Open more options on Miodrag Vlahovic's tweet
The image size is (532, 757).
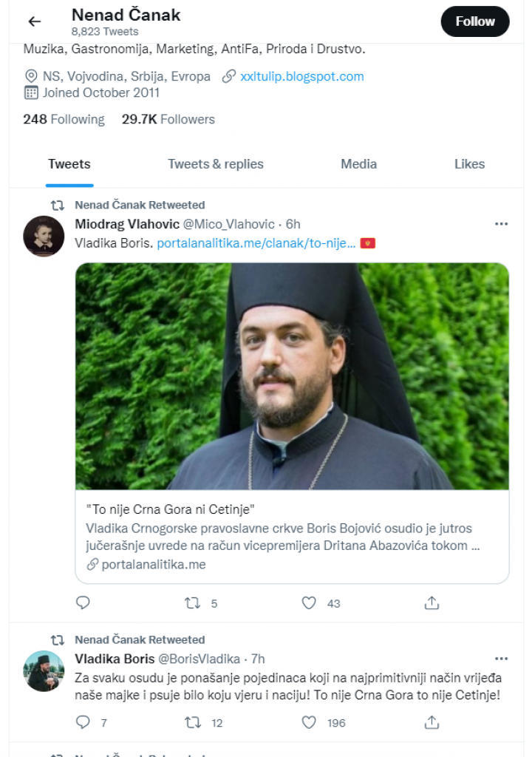tap(501, 224)
